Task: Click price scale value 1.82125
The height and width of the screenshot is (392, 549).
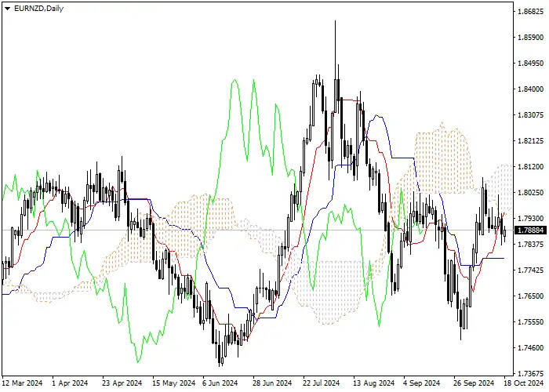Action: (530, 141)
